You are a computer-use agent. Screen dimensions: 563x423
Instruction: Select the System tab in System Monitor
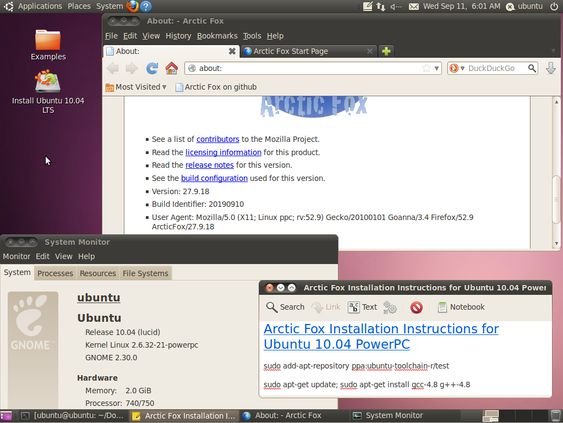click(x=17, y=273)
